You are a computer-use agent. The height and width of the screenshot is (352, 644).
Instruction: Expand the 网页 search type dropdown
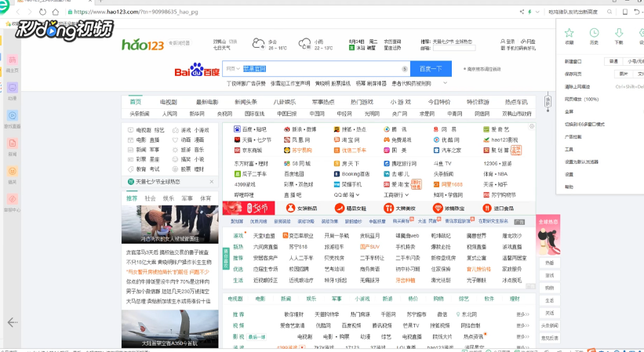click(x=233, y=68)
